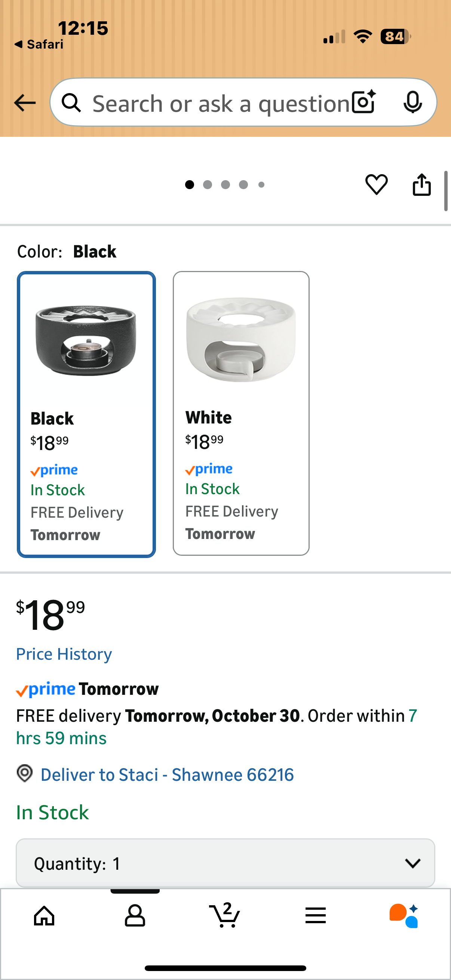Change delivery address Shawnee 66216
451x980 pixels.
coord(167,774)
